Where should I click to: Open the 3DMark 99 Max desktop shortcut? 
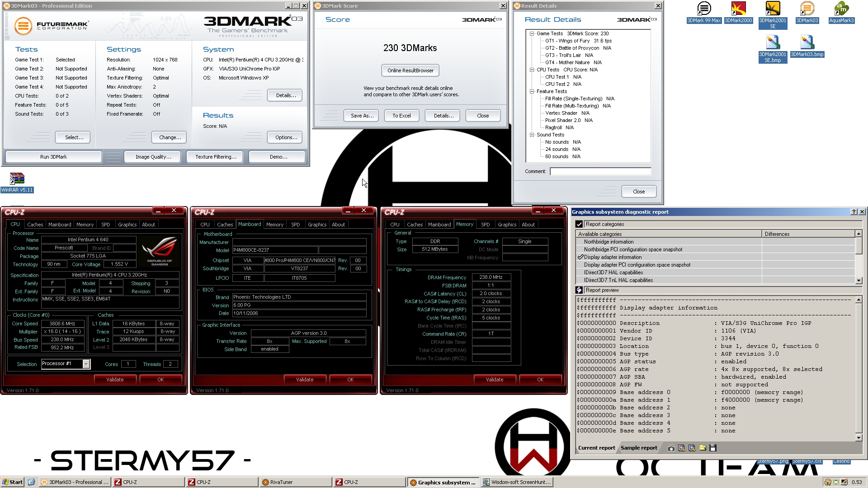point(704,12)
